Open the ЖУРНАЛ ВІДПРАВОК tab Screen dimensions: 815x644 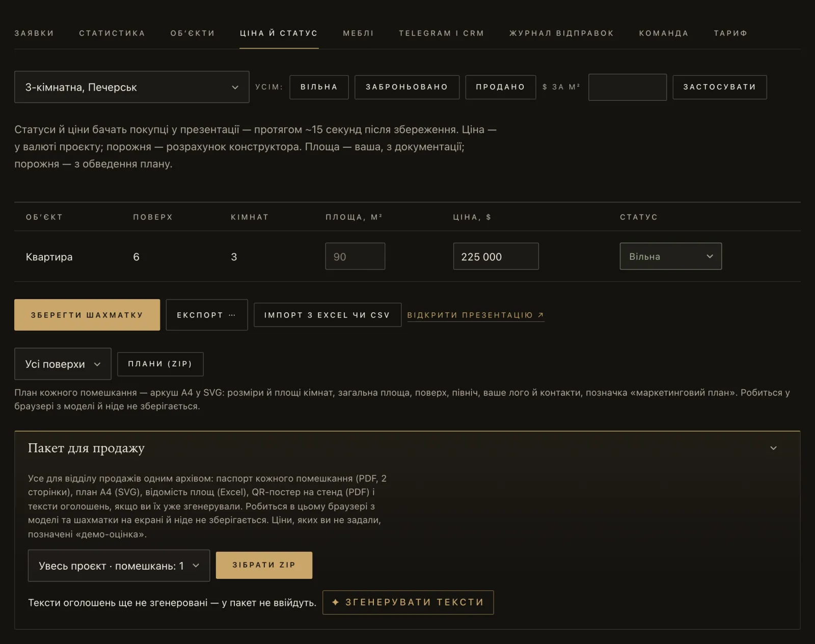tap(561, 33)
